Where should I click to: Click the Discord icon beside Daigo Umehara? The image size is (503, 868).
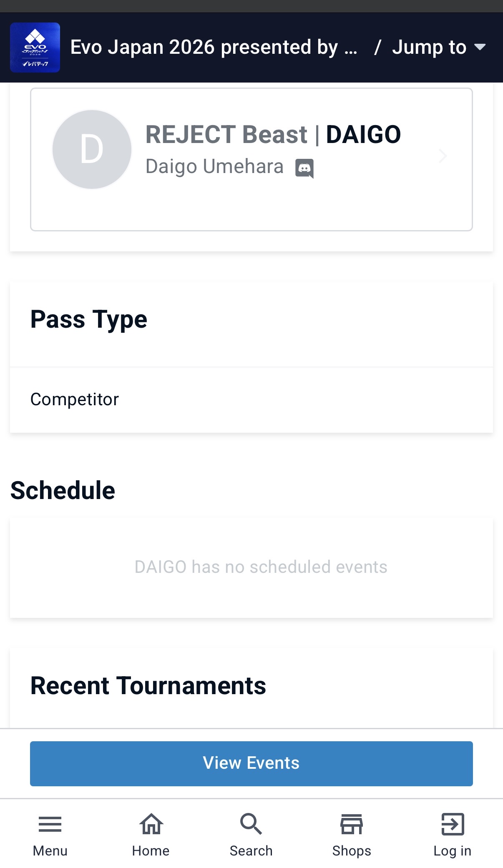(304, 168)
